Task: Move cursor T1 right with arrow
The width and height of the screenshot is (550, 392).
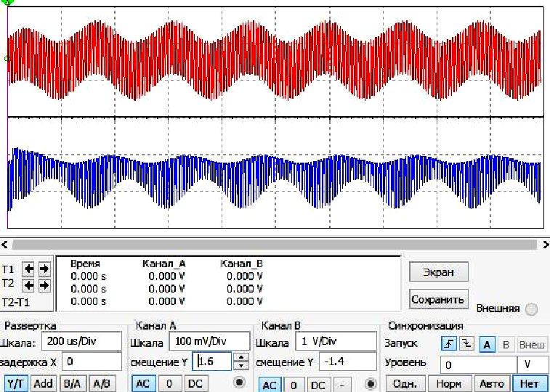Action: pyautogui.click(x=44, y=268)
